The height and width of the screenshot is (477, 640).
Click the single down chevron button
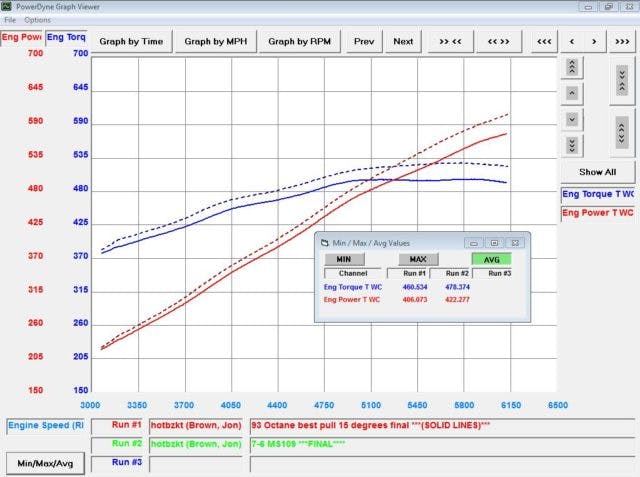pos(571,119)
